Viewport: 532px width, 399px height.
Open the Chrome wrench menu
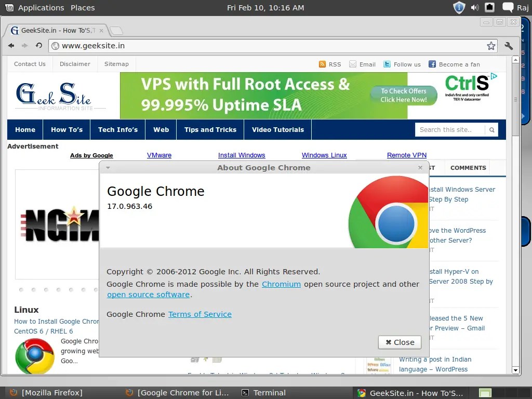point(509,46)
